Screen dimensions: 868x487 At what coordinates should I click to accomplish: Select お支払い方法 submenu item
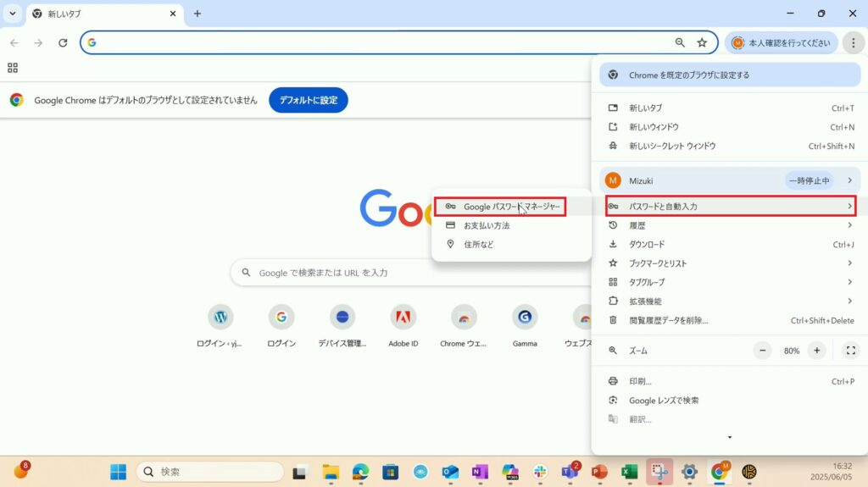click(511, 225)
